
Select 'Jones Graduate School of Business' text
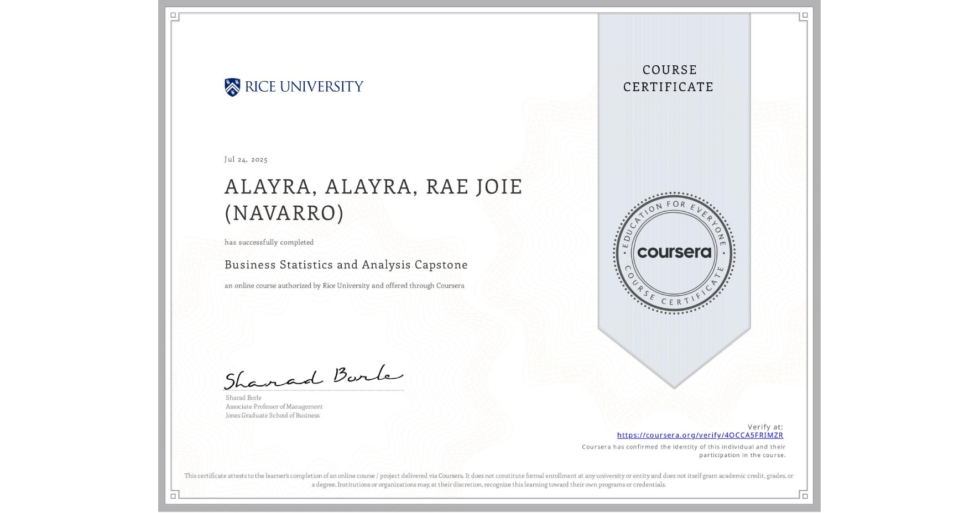(x=273, y=415)
